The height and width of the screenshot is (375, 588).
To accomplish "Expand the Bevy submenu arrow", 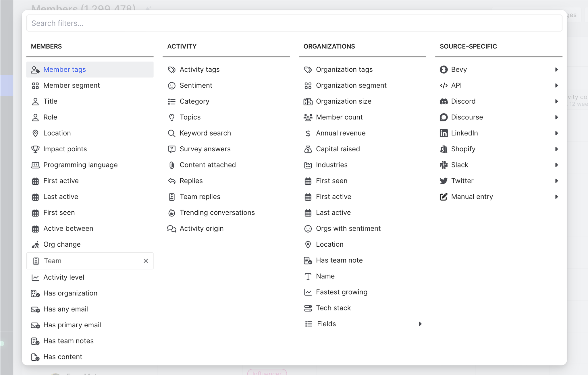I will [x=556, y=69].
